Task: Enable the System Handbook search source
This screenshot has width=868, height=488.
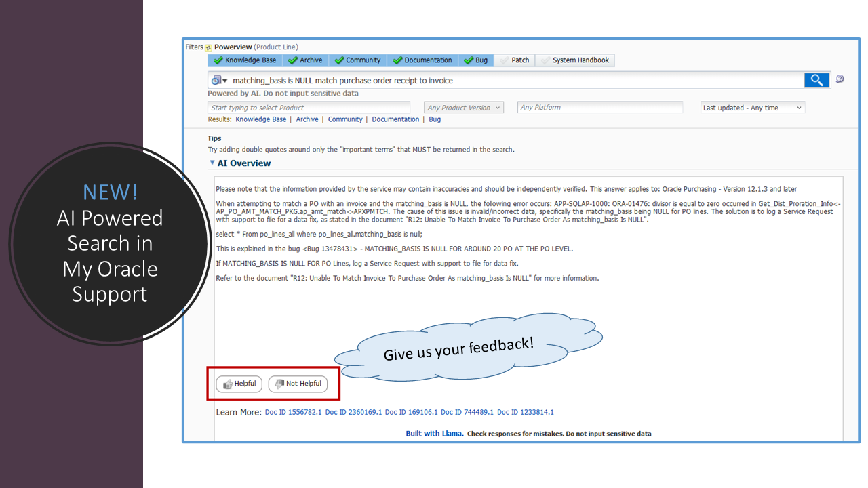Action: pos(574,60)
